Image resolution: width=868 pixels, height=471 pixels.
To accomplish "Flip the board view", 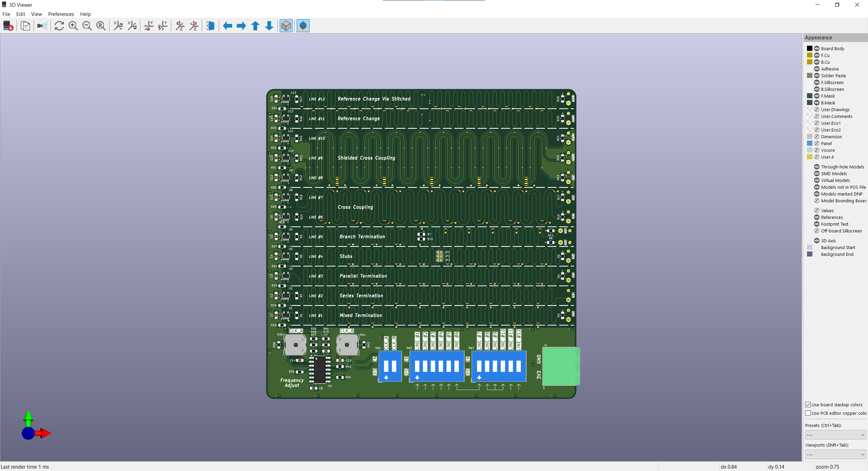I will 210,26.
